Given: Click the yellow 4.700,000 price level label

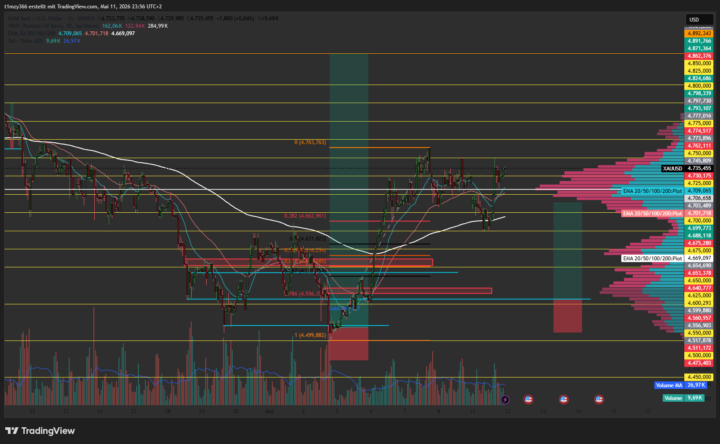Looking at the screenshot, I should coord(699,221).
